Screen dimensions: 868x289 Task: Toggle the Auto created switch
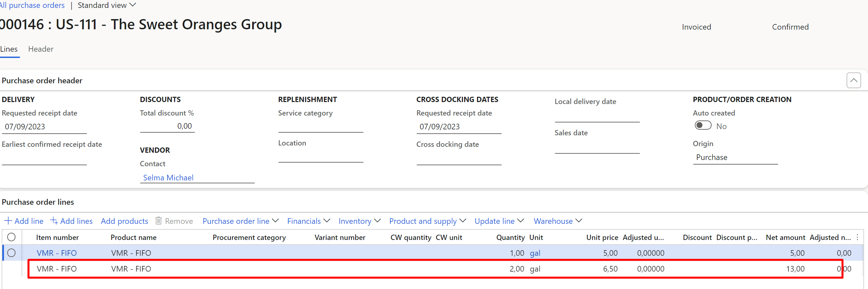(x=703, y=126)
